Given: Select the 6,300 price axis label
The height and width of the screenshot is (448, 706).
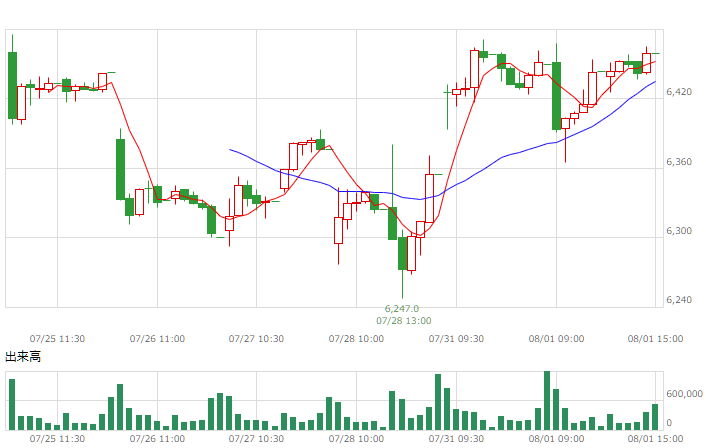Looking at the screenshot, I should tap(679, 231).
